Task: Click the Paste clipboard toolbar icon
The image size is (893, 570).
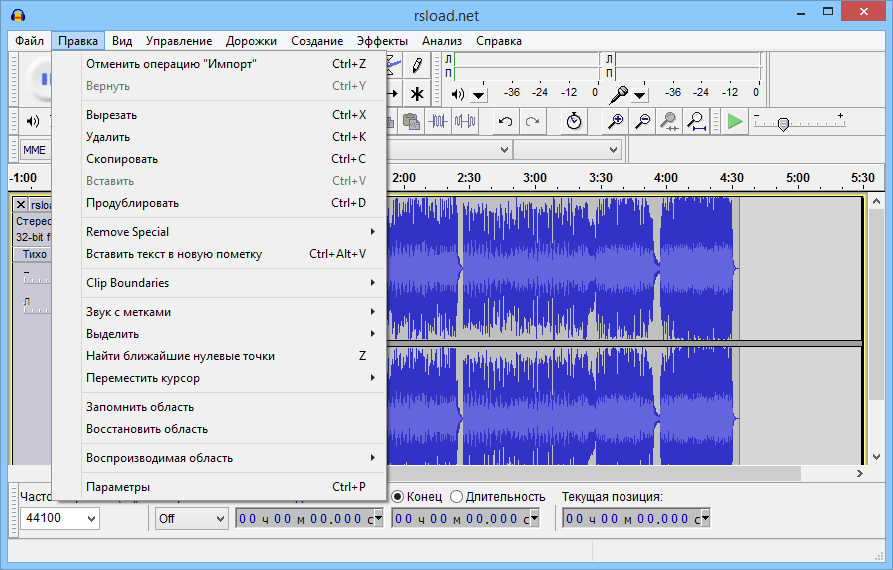Action: (x=411, y=121)
